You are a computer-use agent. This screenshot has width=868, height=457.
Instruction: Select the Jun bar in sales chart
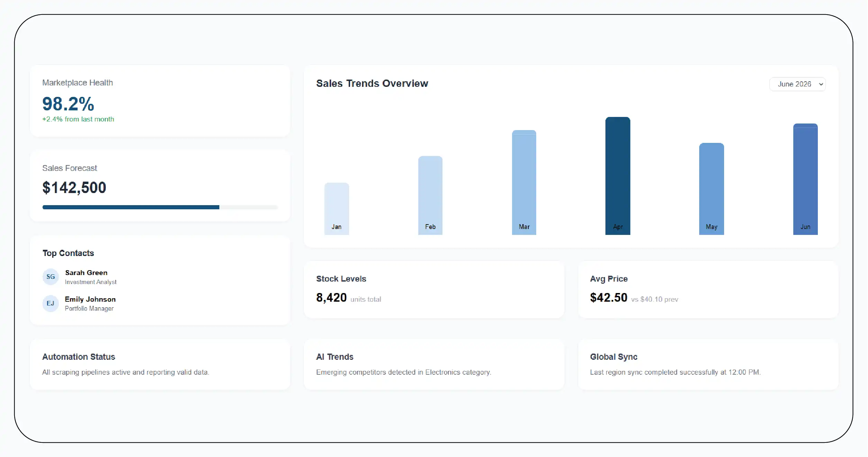[805, 179]
